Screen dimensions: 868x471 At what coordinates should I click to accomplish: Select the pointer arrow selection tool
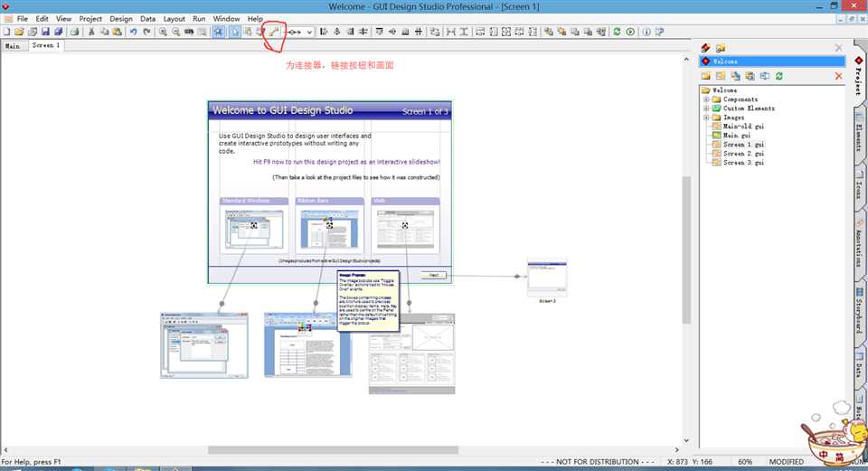[x=235, y=33]
